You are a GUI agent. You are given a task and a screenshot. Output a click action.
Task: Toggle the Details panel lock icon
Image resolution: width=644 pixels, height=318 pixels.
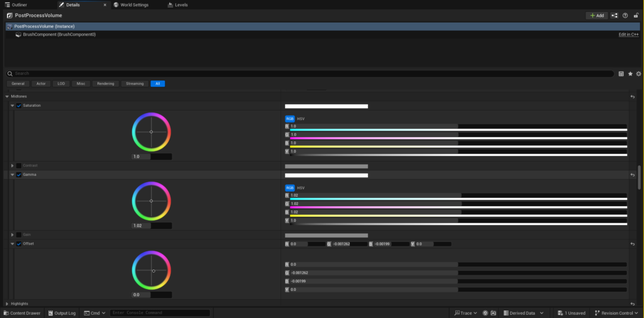click(636, 16)
